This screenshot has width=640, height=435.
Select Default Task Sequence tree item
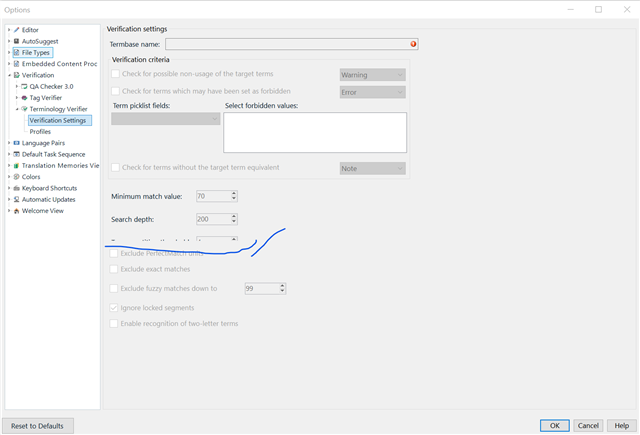point(53,154)
